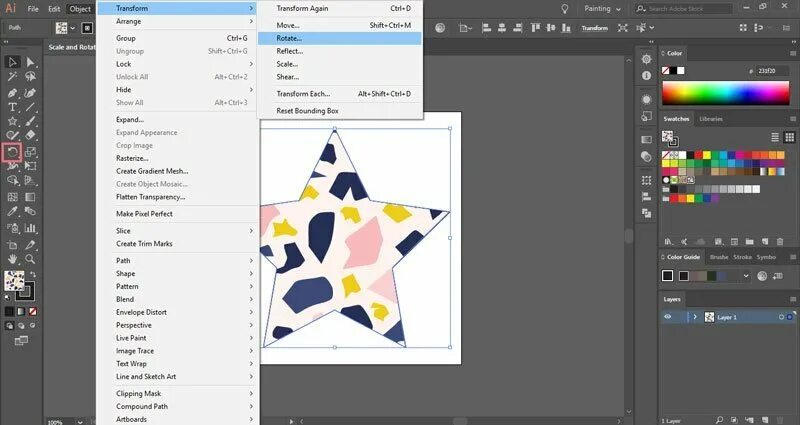Viewport: 800px width, 425px height.
Task: Switch swatches to thumbnail grid view
Action: (x=789, y=137)
